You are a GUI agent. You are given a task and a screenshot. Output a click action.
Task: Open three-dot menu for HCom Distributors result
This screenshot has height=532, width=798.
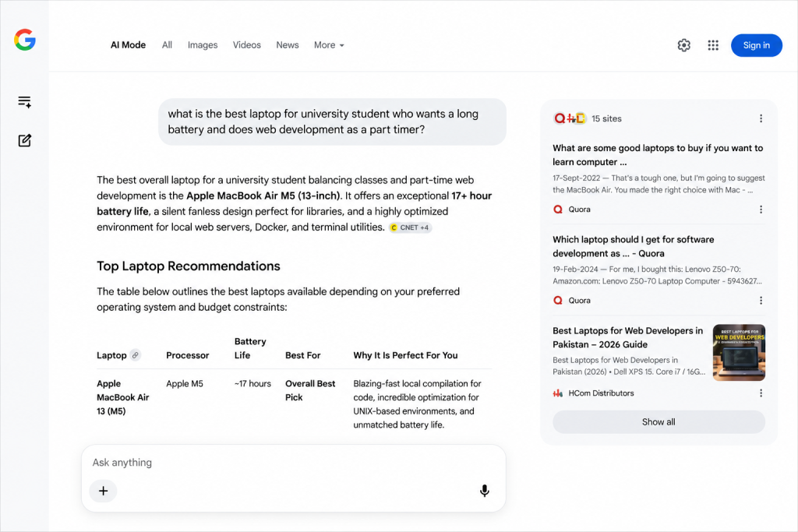[x=761, y=393]
